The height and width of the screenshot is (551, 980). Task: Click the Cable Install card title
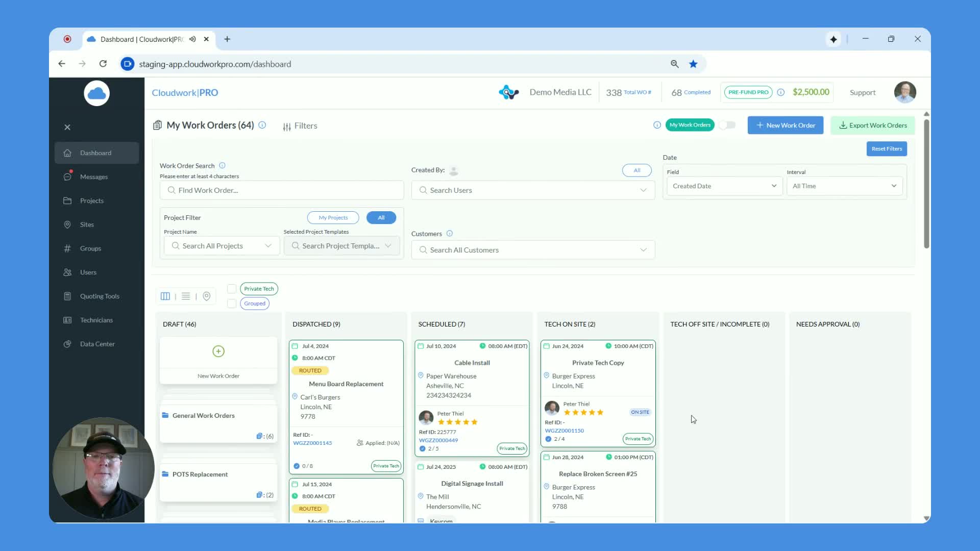[472, 363]
